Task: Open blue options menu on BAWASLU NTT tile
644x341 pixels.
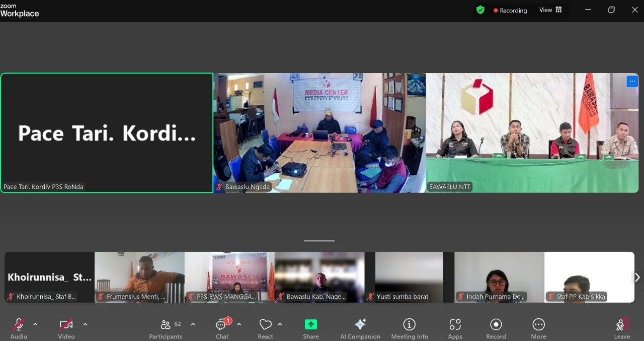Action: [632, 82]
